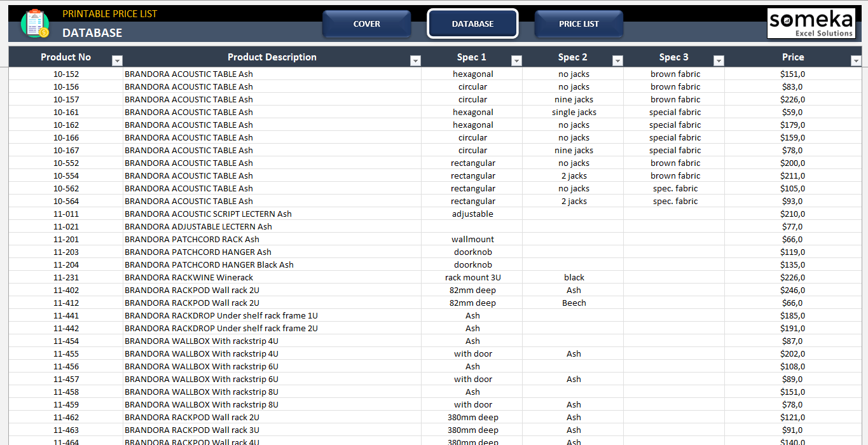868x445 pixels.
Task: Select product number 11-442 cell
Action: pos(66,329)
